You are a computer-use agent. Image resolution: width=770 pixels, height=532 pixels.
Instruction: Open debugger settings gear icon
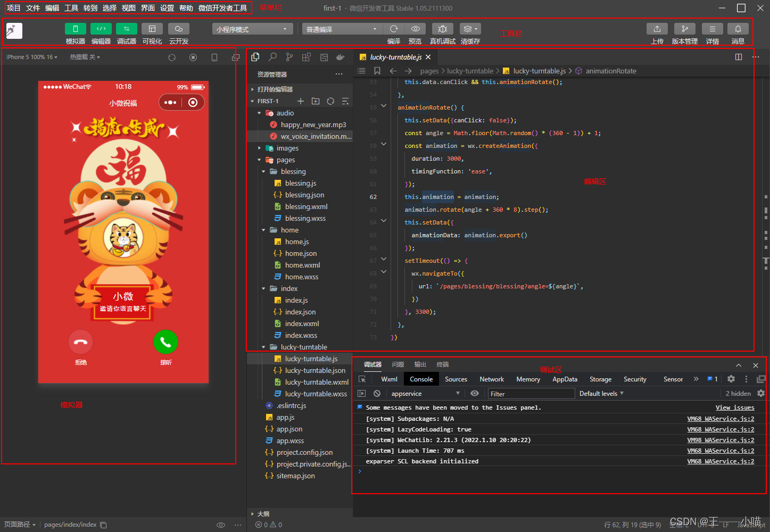731,379
